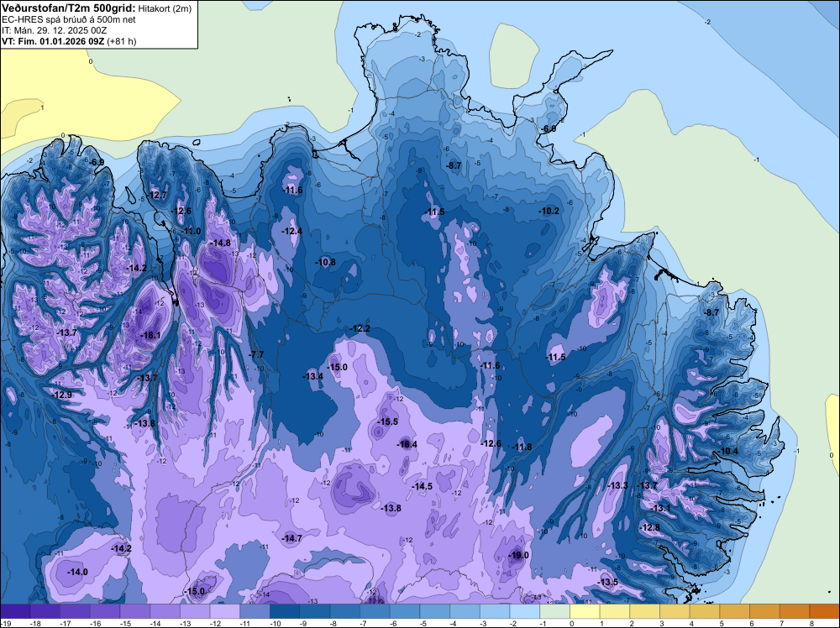The image size is (840, 628).
Task: Click the -19.0 temperature value
Action: tap(518, 555)
